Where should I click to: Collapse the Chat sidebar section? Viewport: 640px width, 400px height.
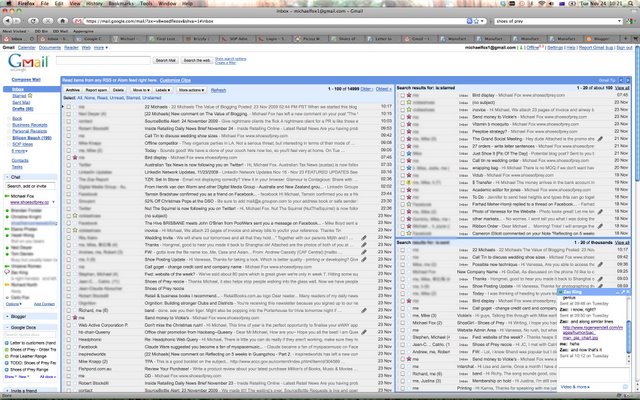pos(7,177)
